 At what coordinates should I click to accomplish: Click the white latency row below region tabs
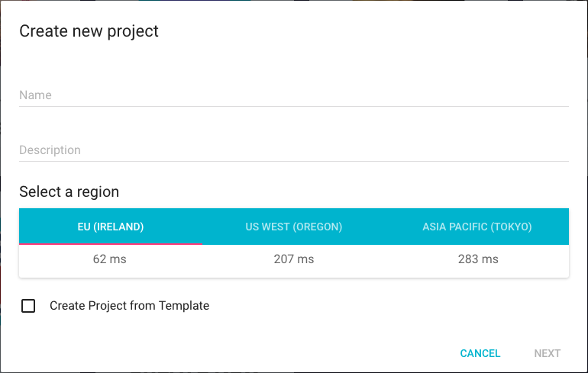point(294,261)
